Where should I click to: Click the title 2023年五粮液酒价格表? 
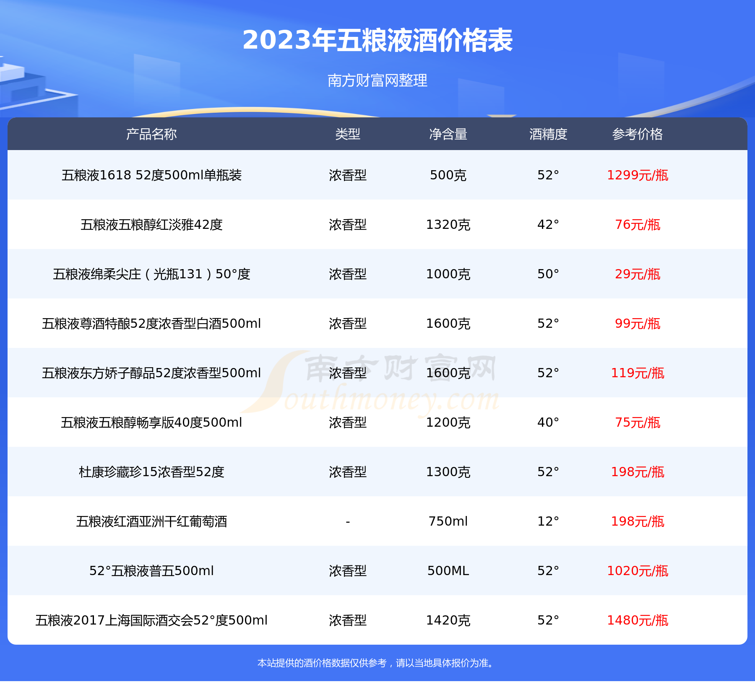(377, 40)
